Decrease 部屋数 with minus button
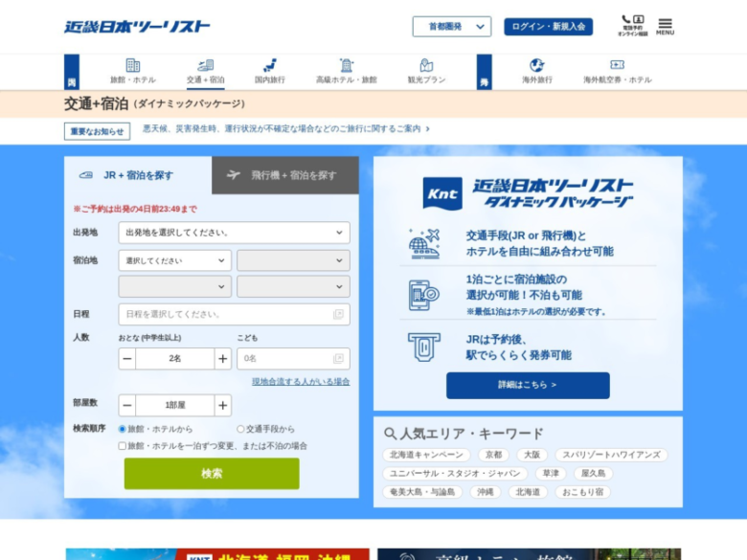 [x=127, y=405]
